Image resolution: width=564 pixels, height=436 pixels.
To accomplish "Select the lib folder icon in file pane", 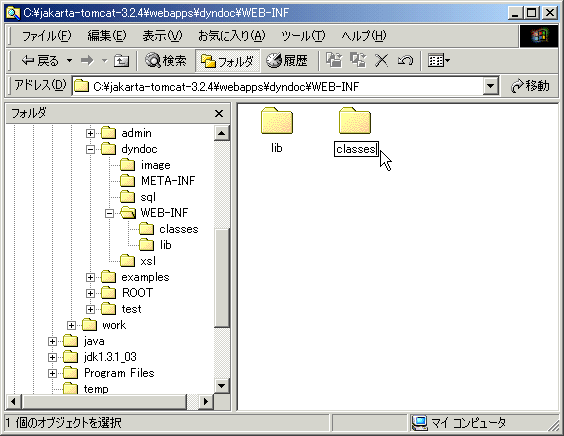I will click(x=277, y=121).
